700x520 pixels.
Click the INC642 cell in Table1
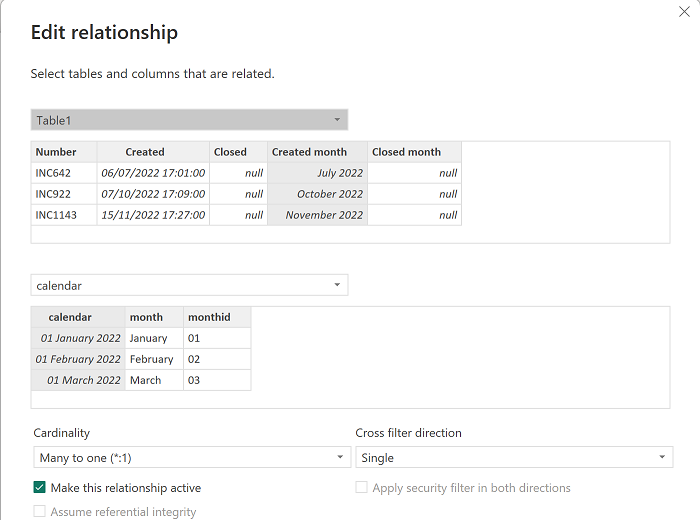[x=56, y=173]
